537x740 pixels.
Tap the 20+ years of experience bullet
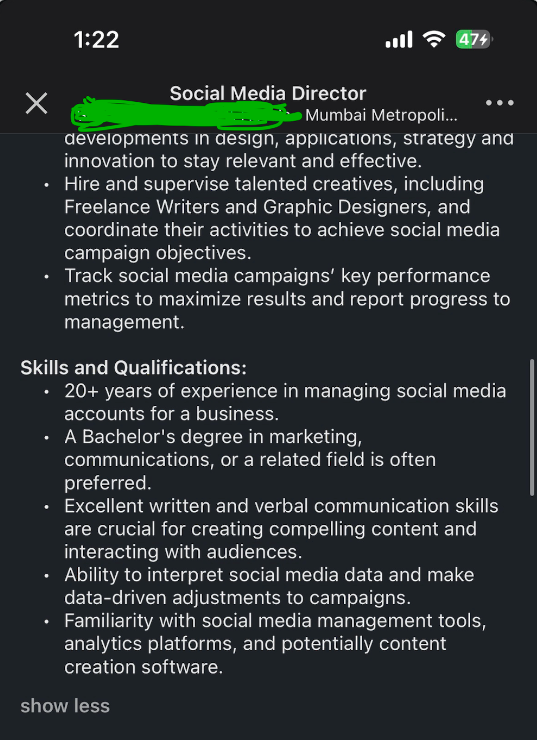285,402
